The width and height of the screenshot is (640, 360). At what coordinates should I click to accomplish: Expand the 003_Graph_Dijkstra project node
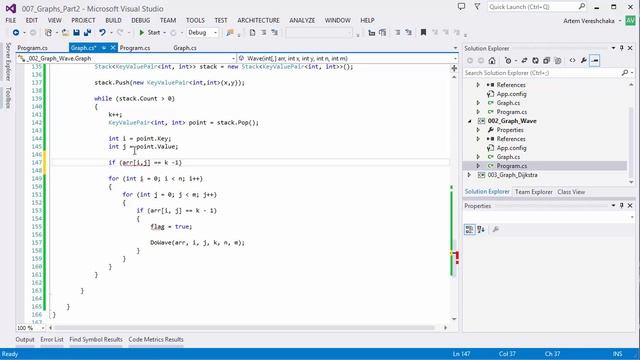(x=469, y=175)
